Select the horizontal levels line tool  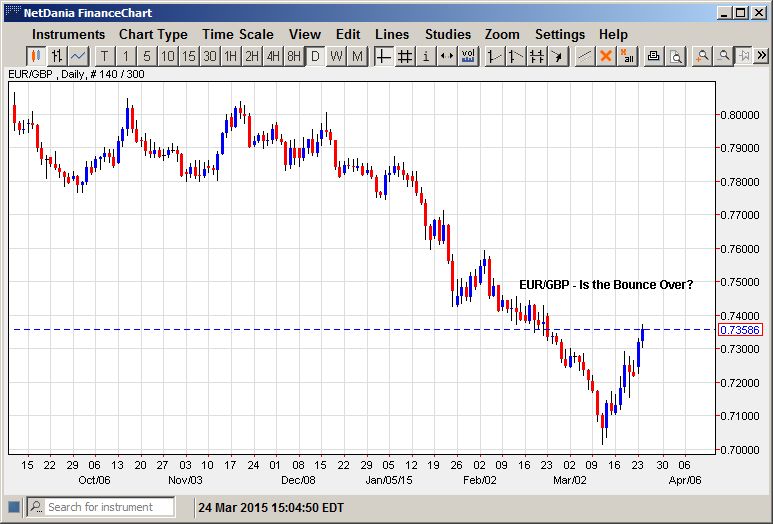click(536, 56)
